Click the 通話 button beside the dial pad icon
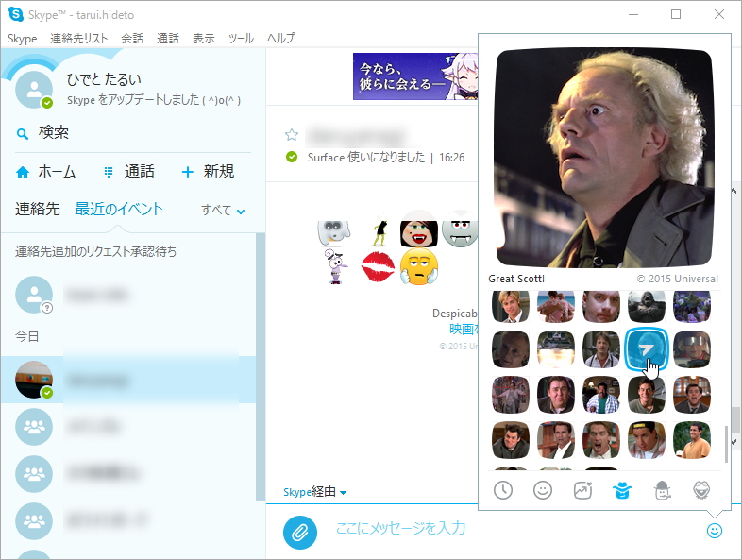 [140, 172]
